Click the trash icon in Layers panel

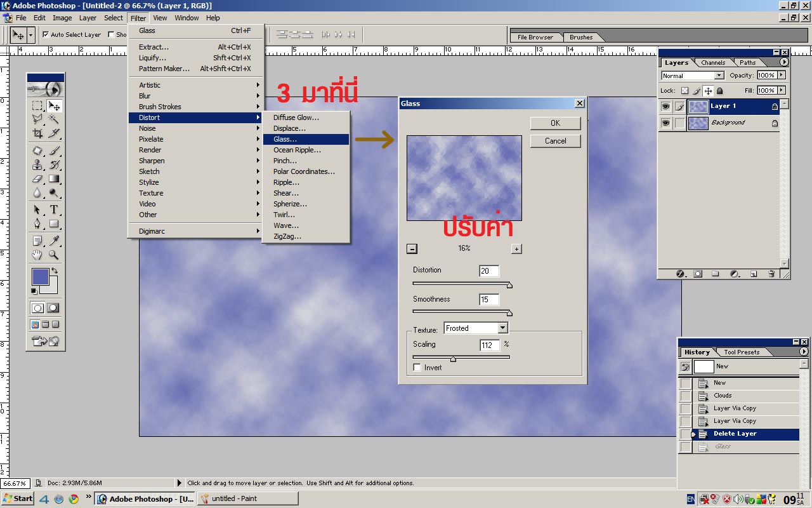tap(771, 274)
